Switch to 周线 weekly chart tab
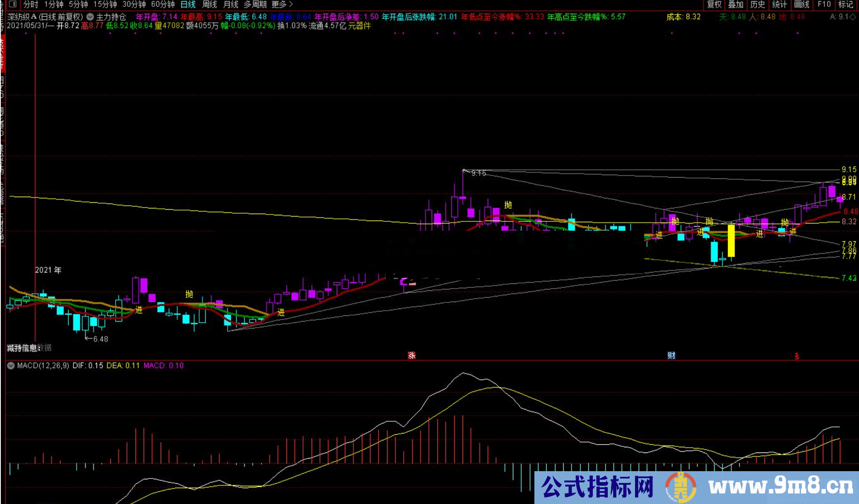The image size is (859, 504). (209, 4)
